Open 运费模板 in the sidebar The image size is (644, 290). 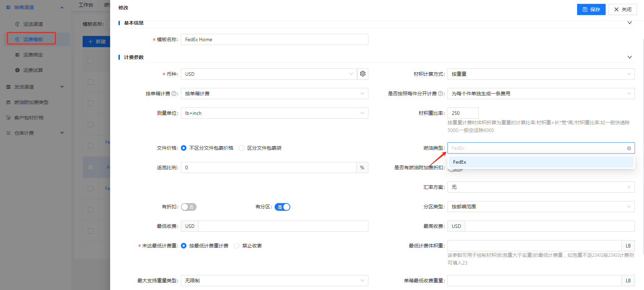[x=33, y=39]
